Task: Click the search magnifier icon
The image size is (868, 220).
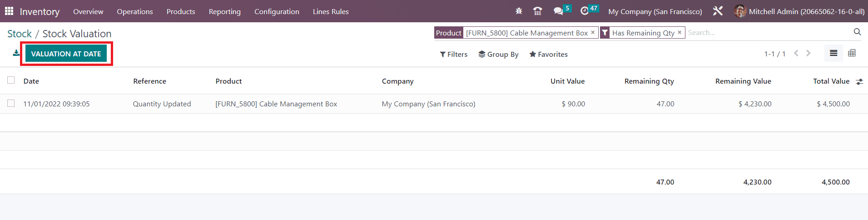Action: pos(857,32)
